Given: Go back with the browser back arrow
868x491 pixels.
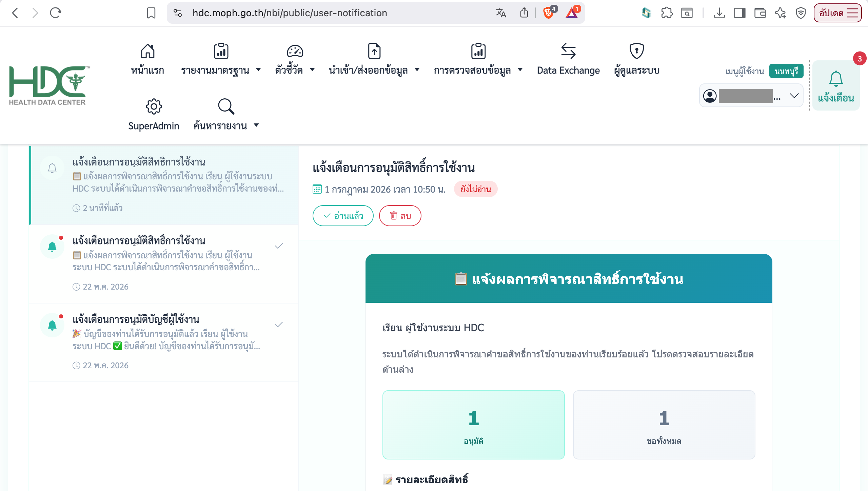Looking at the screenshot, I should [x=15, y=13].
